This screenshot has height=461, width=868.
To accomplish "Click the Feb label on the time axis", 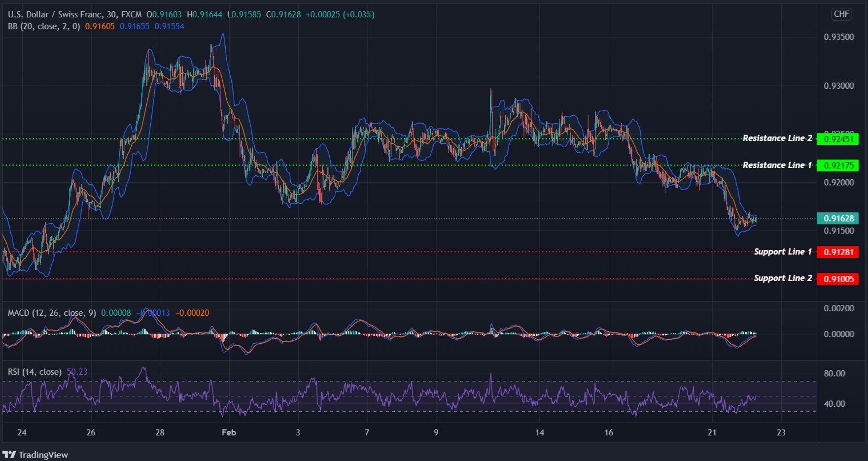I will point(229,432).
